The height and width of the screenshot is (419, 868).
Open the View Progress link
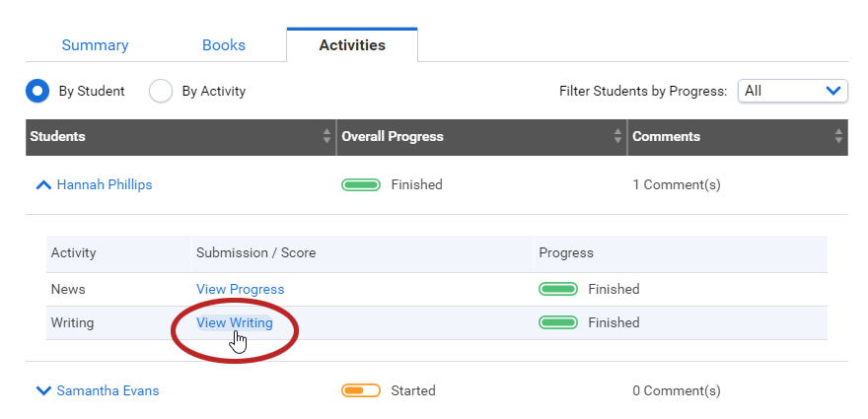pos(241,289)
